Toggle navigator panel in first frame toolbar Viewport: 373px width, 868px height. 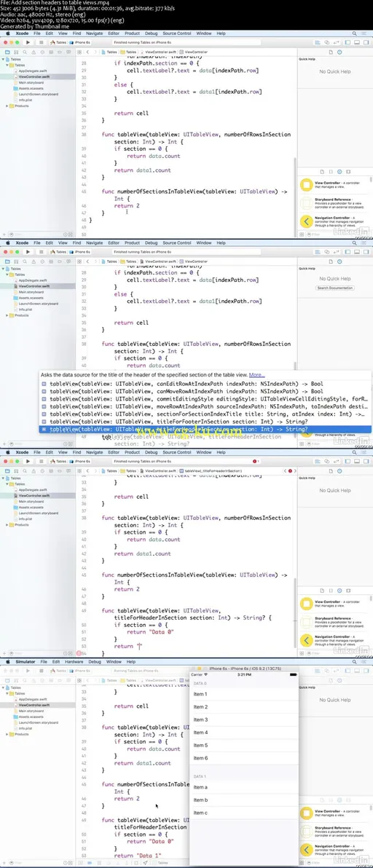(349, 42)
